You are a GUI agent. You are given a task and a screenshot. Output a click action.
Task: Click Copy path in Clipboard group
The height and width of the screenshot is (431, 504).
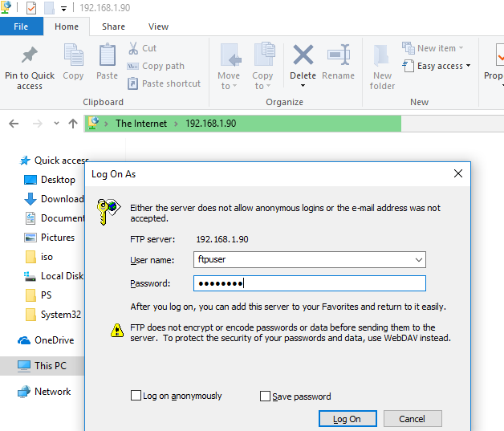click(156, 66)
